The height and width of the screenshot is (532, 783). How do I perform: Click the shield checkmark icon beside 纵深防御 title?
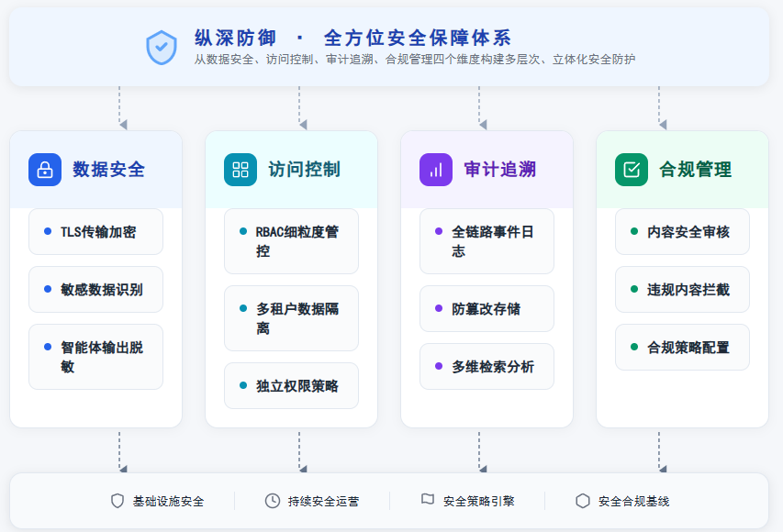(x=162, y=48)
